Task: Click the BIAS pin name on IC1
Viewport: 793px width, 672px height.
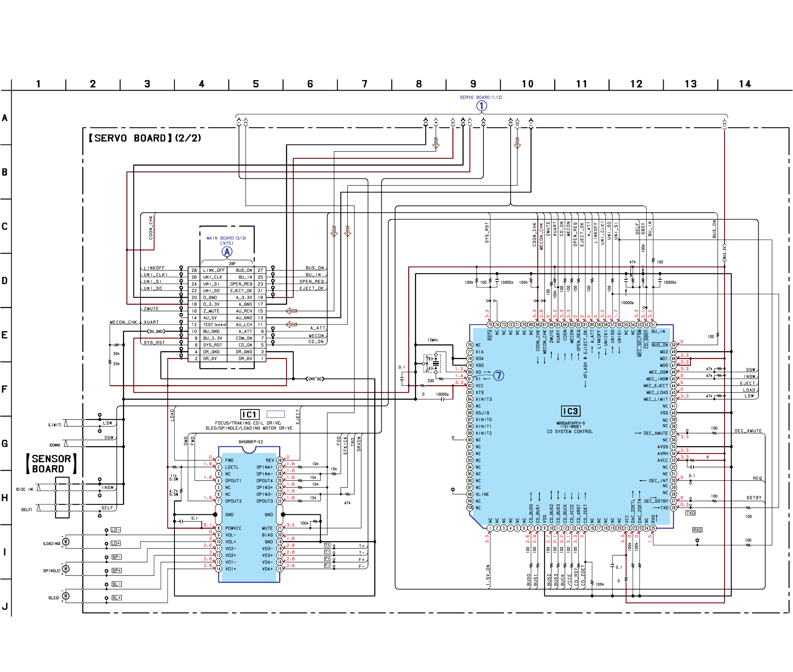Action: (x=268, y=535)
